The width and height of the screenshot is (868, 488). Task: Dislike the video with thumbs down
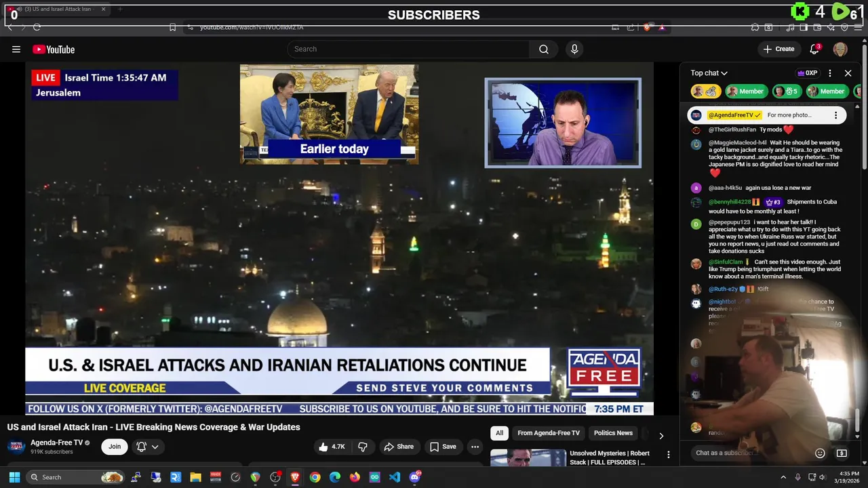click(x=363, y=447)
